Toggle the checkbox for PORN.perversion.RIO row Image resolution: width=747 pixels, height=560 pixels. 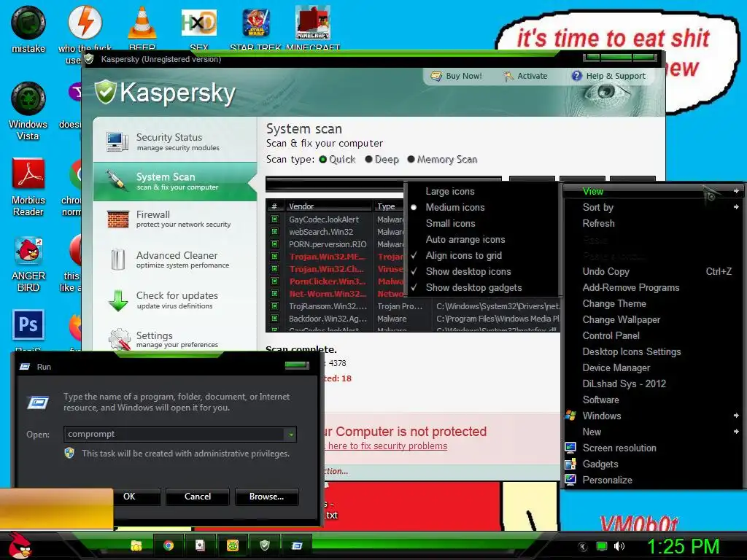click(x=274, y=244)
